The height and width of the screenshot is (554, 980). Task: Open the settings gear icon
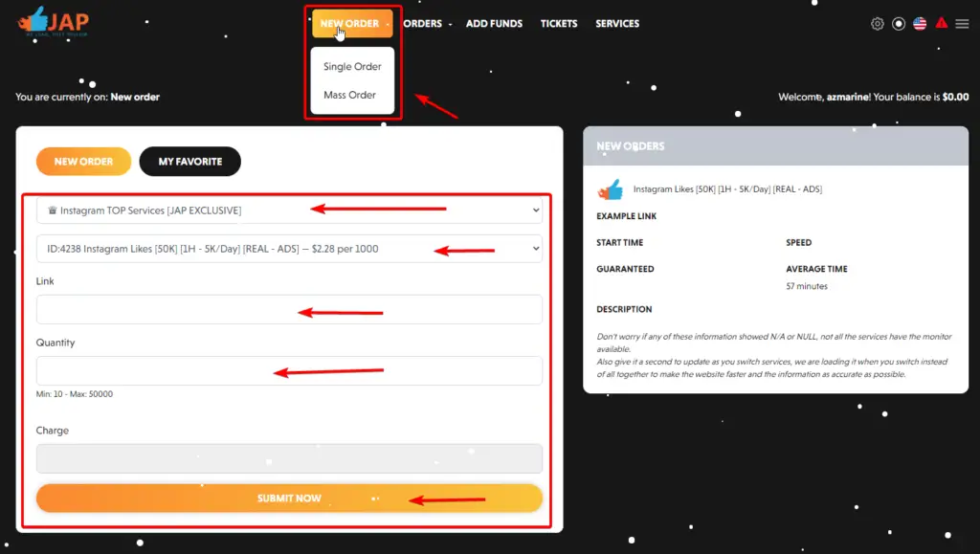(878, 24)
